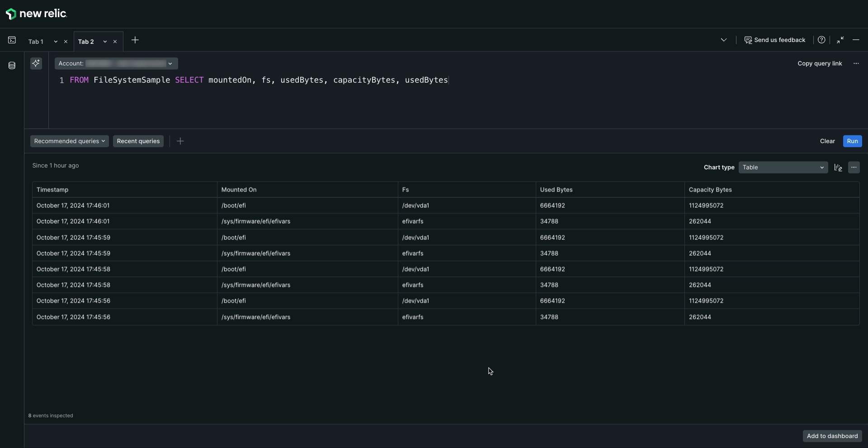Image resolution: width=868 pixels, height=448 pixels.
Task: Open the chart customization icon
Action: [x=838, y=168]
